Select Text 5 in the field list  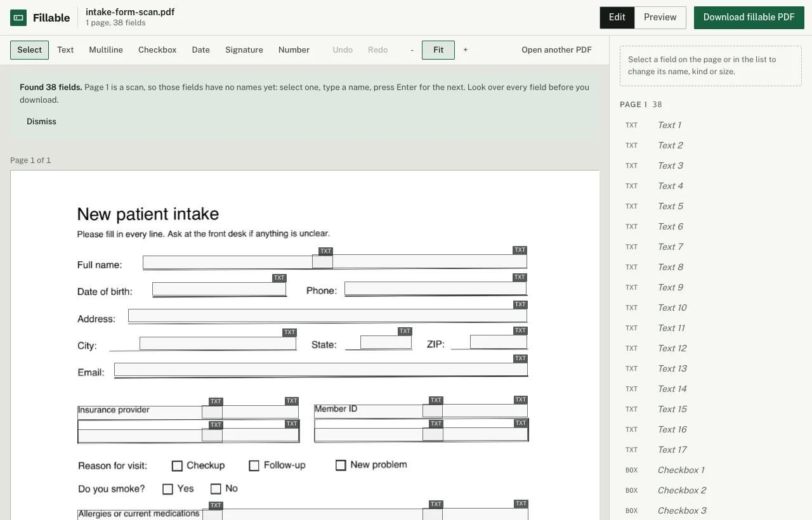[x=710, y=206]
